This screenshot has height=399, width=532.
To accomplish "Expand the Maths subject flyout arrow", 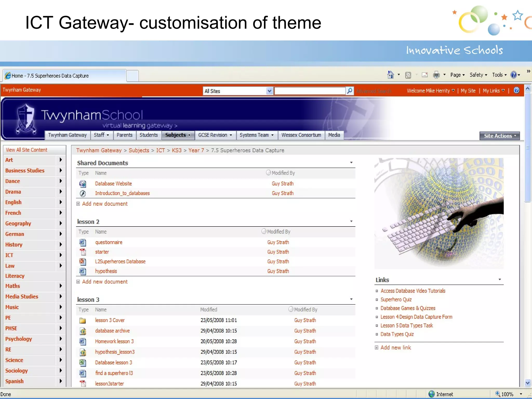I will click(x=61, y=286).
